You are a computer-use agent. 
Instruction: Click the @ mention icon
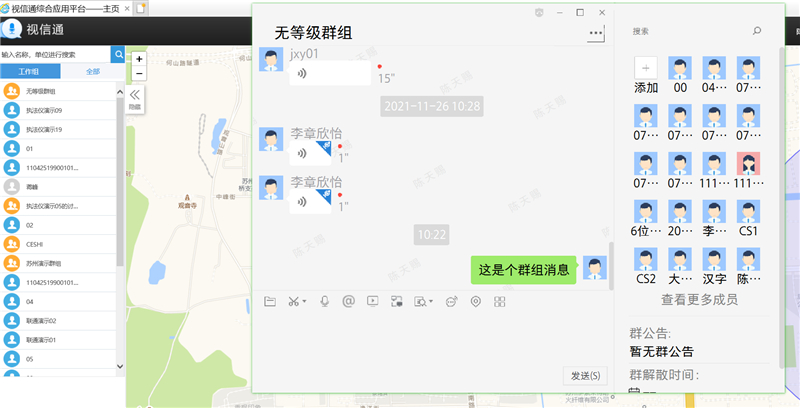tap(348, 301)
